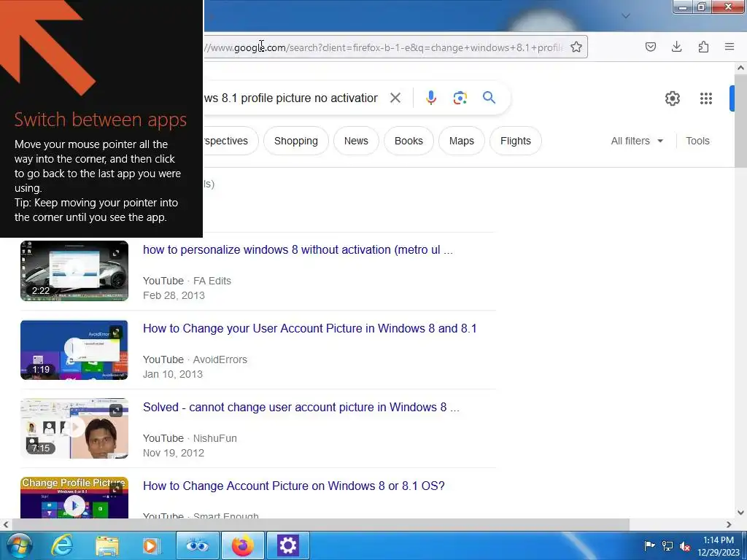Expand the 1:19 video preview icon

point(116,332)
